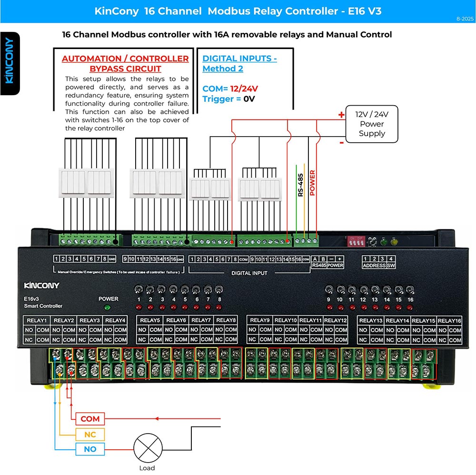Open the AUTOMATION / CONTROLLER BYPASS CIRCUIT heading
Screen dimensions: 476x475
pos(125,63)
